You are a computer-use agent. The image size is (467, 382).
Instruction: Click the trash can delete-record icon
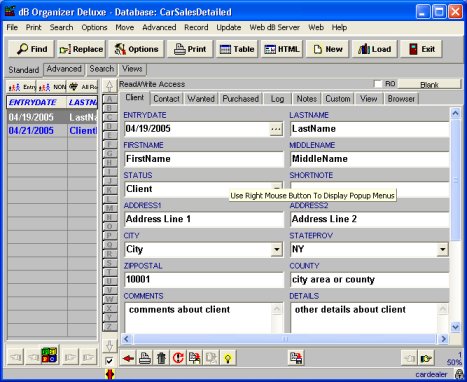pyautogui.click(x=161, y=359)
